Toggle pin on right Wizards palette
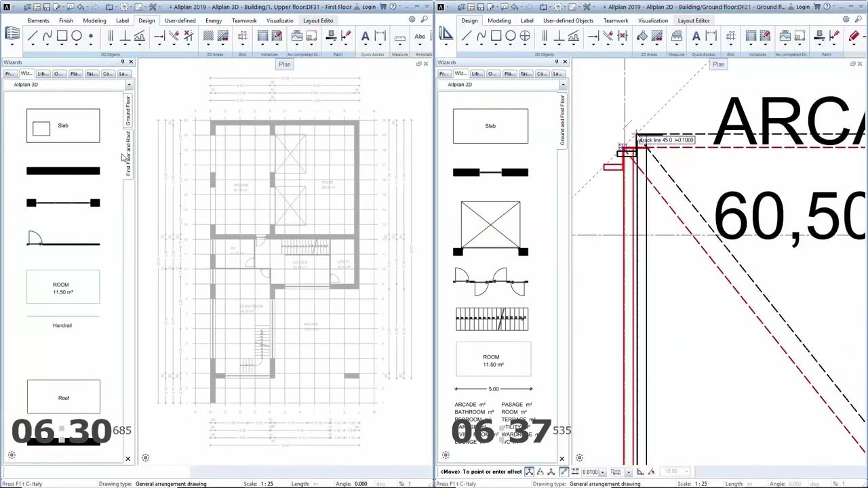 (557, 62)
